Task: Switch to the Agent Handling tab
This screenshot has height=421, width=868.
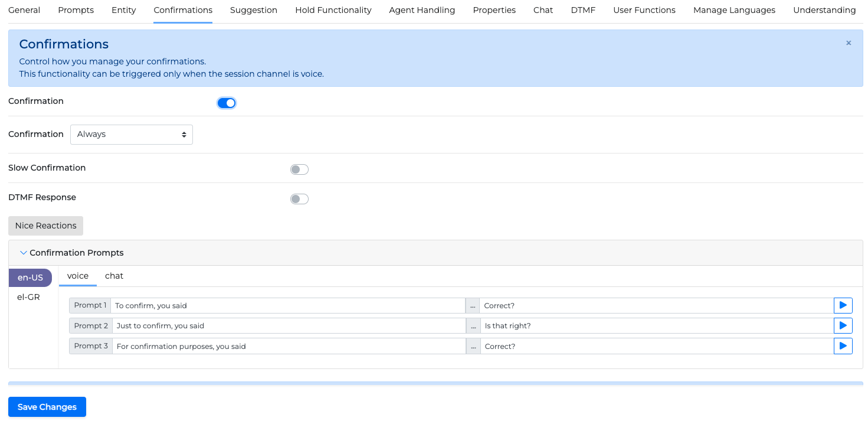Action: click(x=422, y=10)
